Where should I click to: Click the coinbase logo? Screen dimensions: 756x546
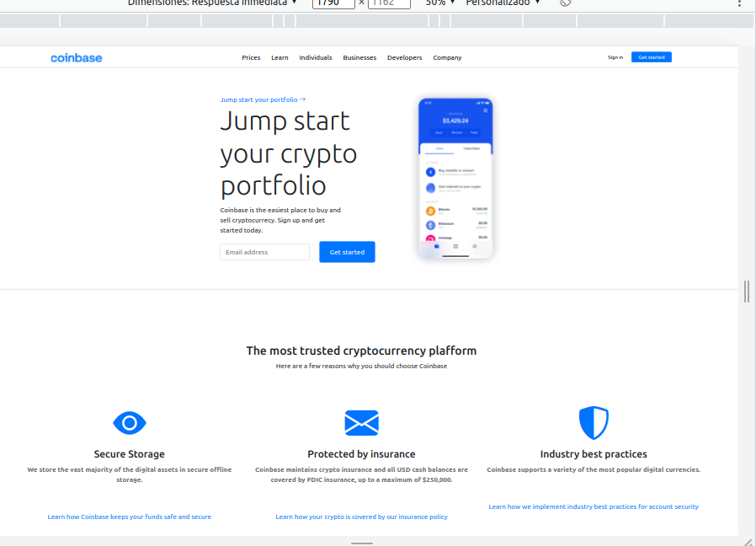click(x=76, y=58)
